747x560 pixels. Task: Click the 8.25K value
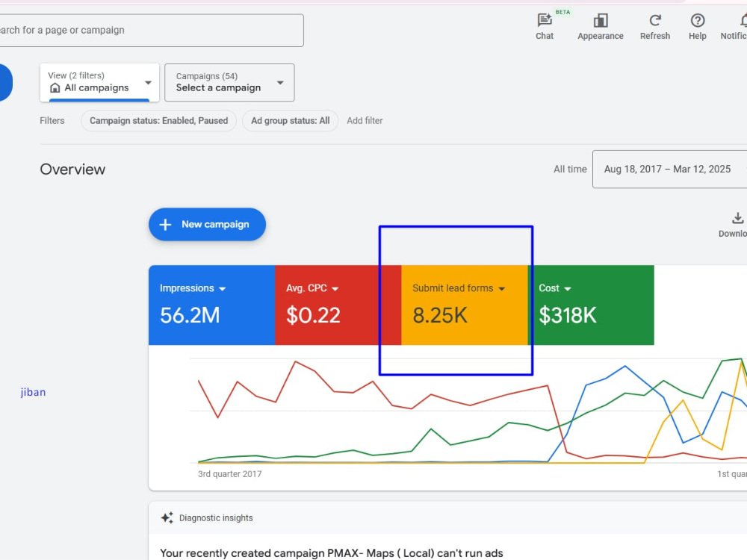tap(440, 315)
